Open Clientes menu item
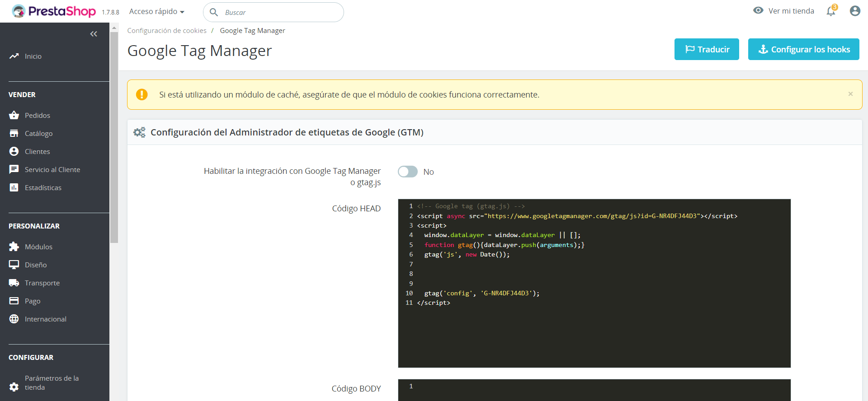 tap(38, 152)
